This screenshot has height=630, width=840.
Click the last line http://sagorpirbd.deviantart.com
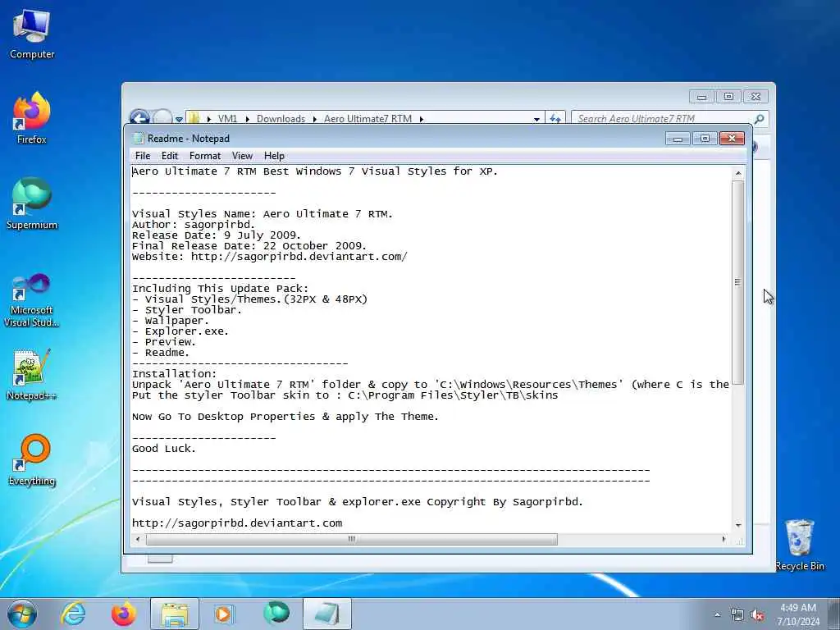[x=237, y=523]
